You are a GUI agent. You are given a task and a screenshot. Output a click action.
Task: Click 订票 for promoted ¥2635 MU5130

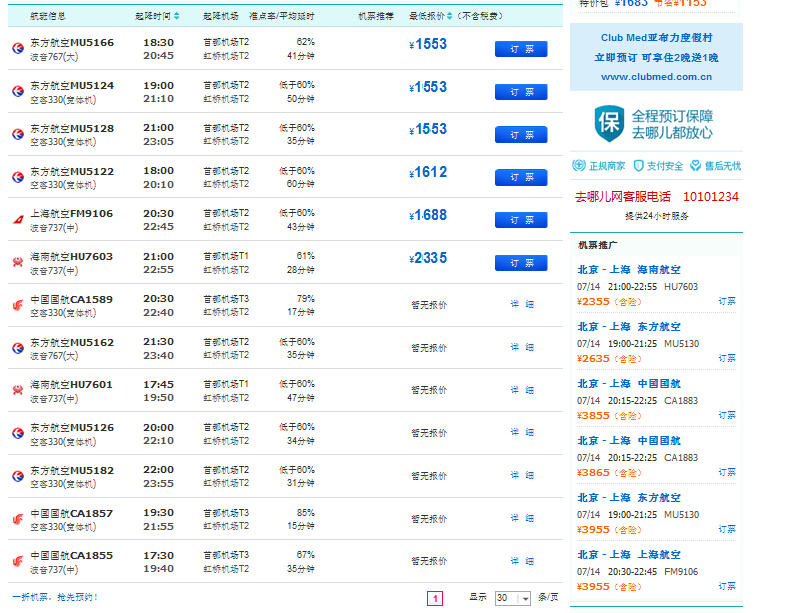pos(727,358)
